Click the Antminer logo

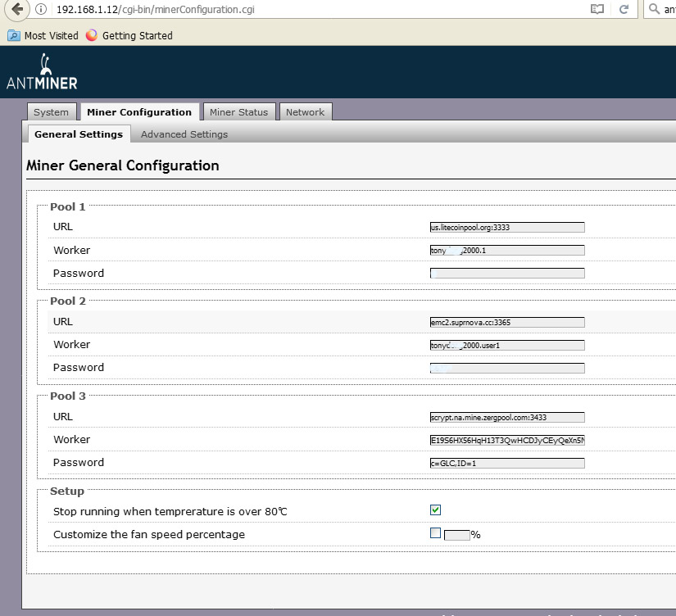[x=42, y=71]
